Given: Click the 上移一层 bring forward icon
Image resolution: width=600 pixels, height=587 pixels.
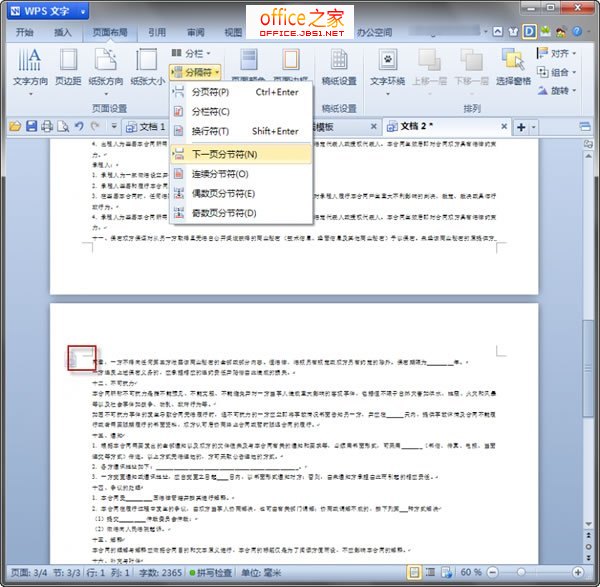Looking at the screenshot, I should (429, 60).
